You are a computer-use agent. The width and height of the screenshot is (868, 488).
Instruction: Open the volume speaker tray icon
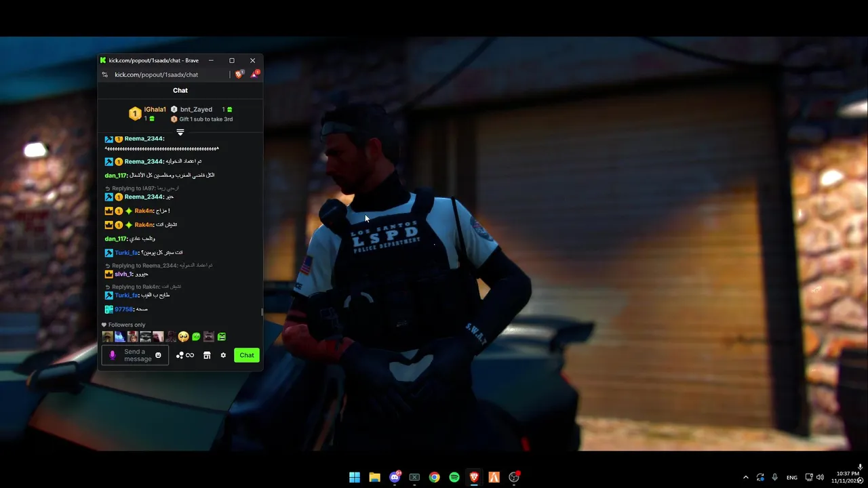pyautogui.click(x=821, y=477)
